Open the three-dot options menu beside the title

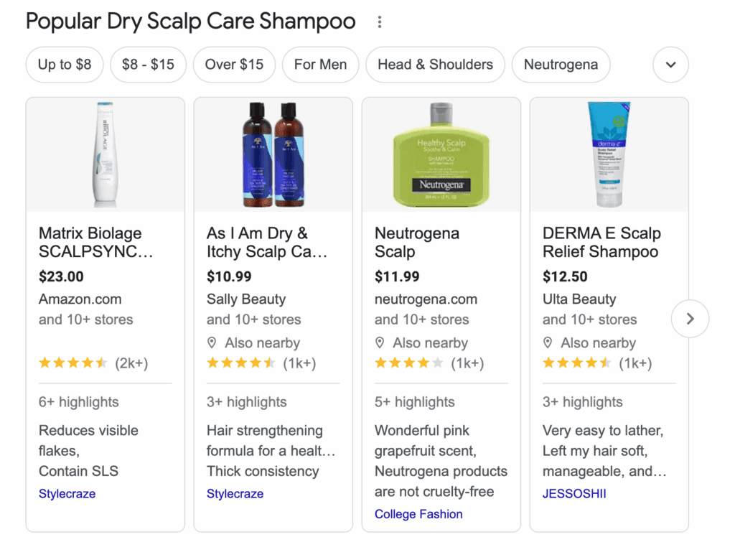click(380, 22)
